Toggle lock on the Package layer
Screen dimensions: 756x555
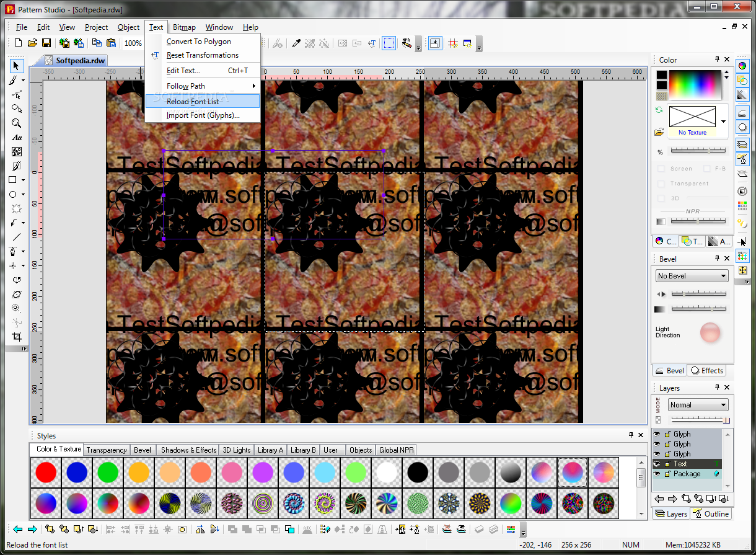667,474
